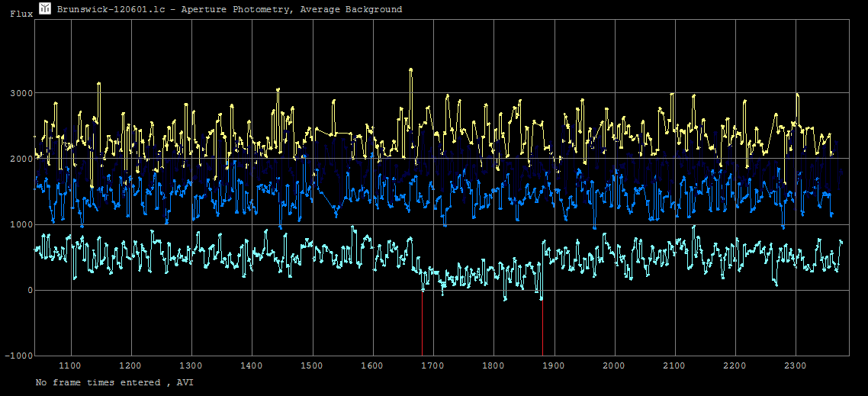Screen dimensions: 868x396
Task: Click the 1800 frame axis label
Action: coord(493,365)
